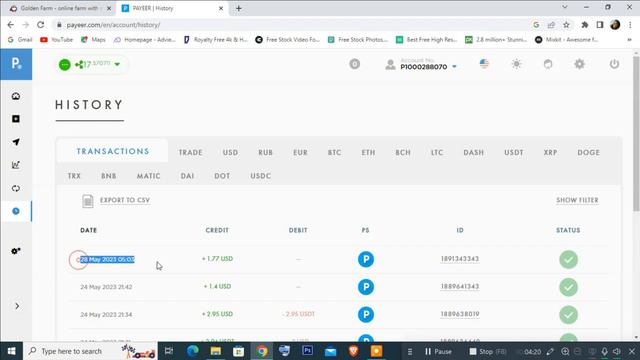Screen dimensions: 640x360
Task: Open the dashboard gauge icon in sidebar
Action: pyautogui.click(x=16, y=96)
